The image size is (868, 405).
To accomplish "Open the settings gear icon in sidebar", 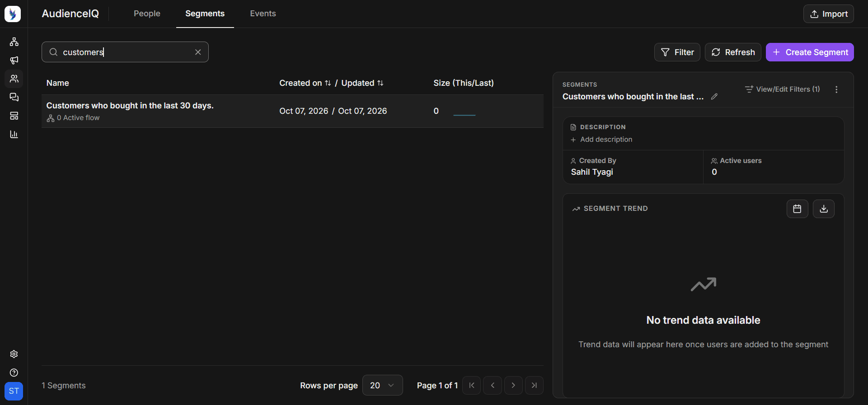I will point(14,354).
